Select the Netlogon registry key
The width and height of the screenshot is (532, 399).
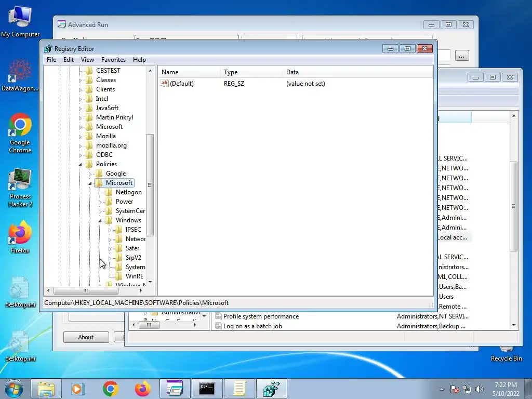[x=129, y=192]
